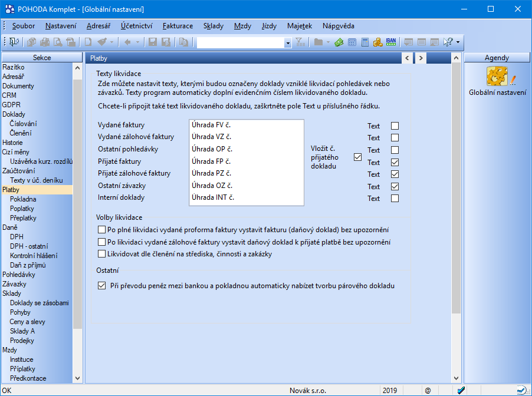The image size is (532, 396).
Task: Uncheck 'Při převodu peněz mezi bankou' option
Action: coord(102,286)
